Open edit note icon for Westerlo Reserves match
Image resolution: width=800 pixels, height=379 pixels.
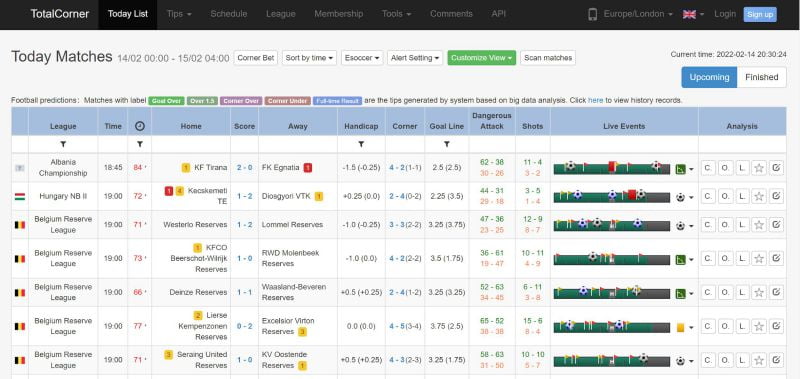point(776,225)
